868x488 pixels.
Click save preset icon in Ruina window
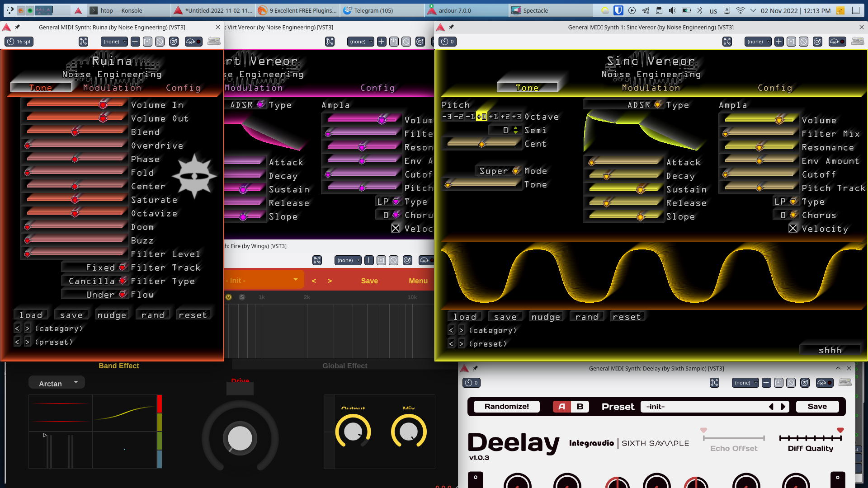point(147,42)
